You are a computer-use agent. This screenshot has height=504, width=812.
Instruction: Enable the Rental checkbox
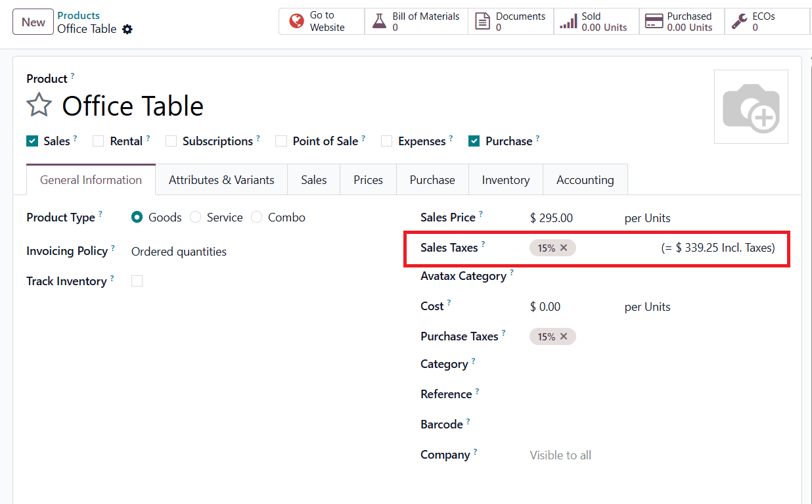pyautogui.click(x=99, y=141)
